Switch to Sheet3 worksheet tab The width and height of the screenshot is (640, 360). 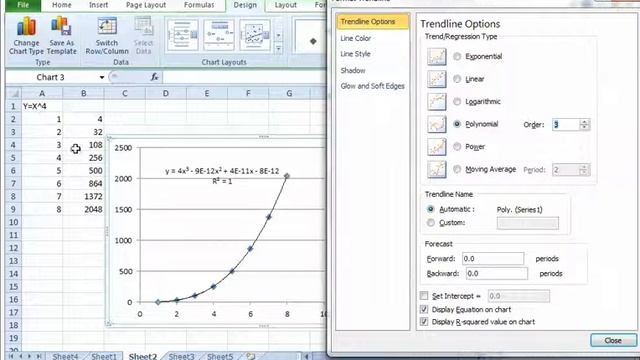(181, 356)
